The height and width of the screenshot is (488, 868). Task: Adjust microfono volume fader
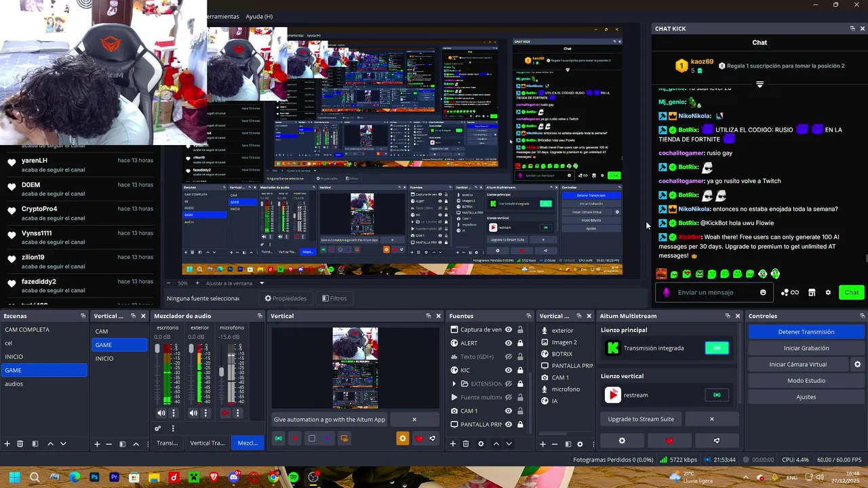[221, 372]
